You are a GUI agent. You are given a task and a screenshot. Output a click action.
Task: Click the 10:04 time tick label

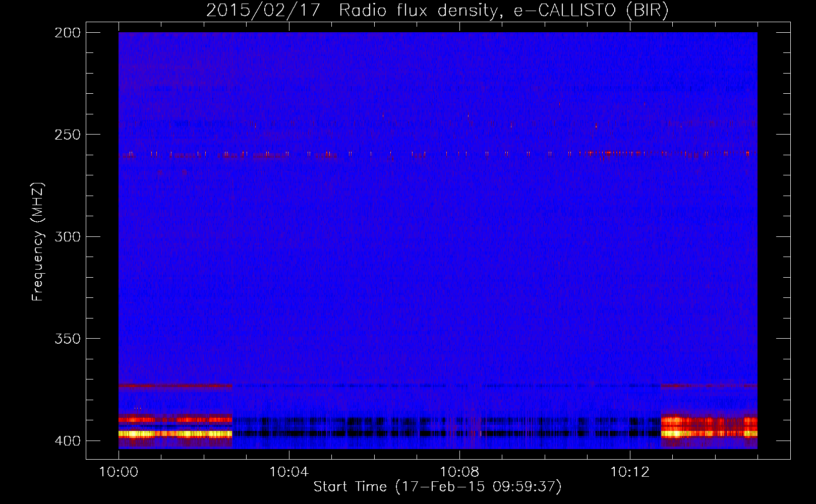(x=289, y=472)
